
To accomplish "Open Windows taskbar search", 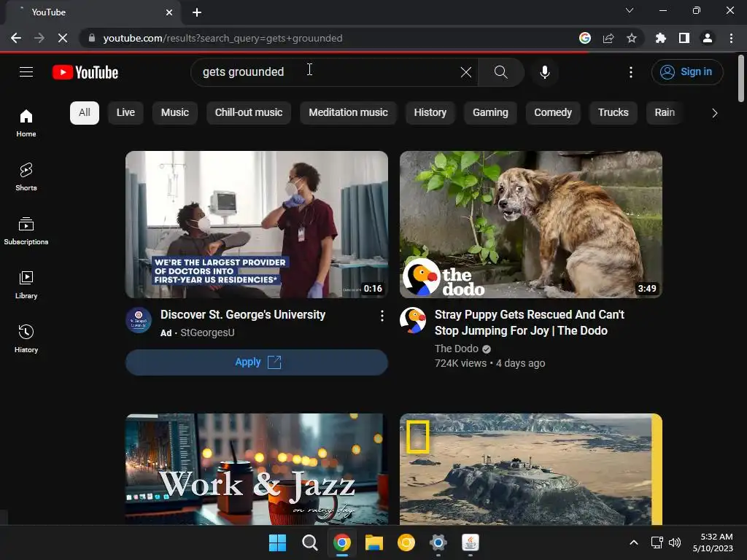I will 309,542.
